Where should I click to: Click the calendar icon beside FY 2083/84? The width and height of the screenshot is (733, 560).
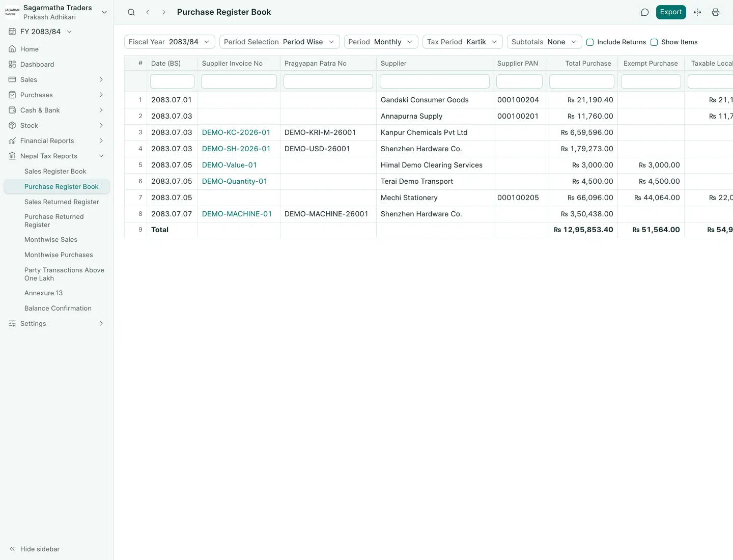pyautogui.click(x=12, y=32)
